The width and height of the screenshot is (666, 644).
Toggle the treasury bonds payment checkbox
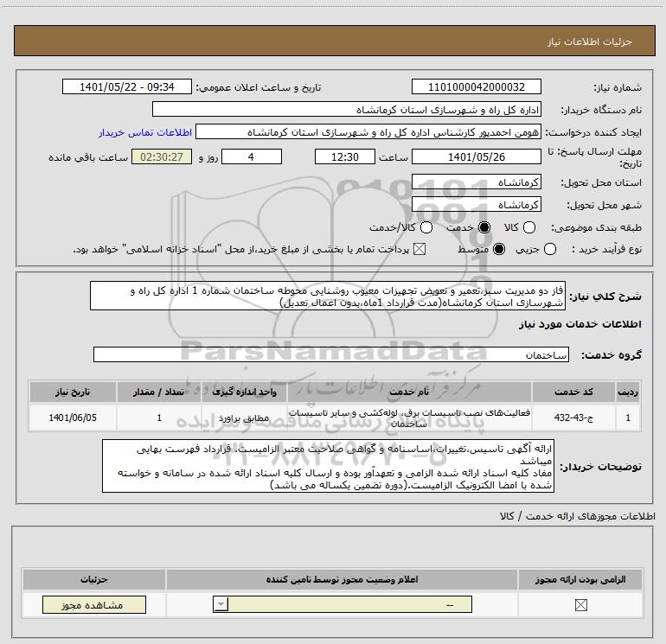(x=419, y=249)
